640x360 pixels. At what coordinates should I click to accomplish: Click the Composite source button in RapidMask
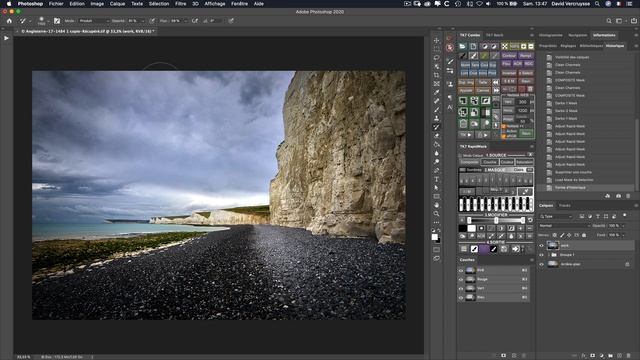(x=469, y=162)
